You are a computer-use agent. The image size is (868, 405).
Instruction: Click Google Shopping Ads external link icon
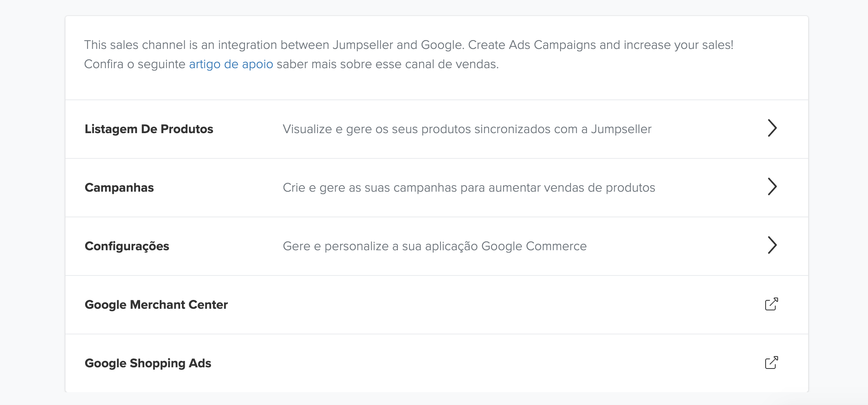coord(771,363)
